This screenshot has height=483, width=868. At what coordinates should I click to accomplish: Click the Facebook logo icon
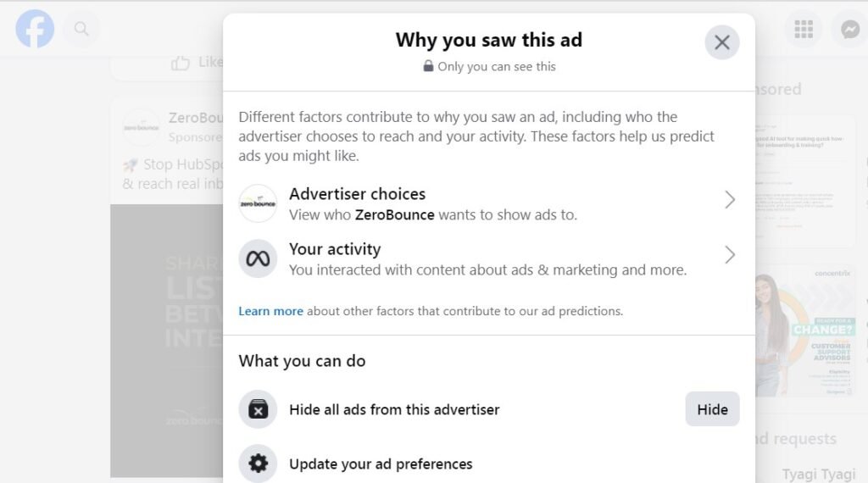[35, 30]
